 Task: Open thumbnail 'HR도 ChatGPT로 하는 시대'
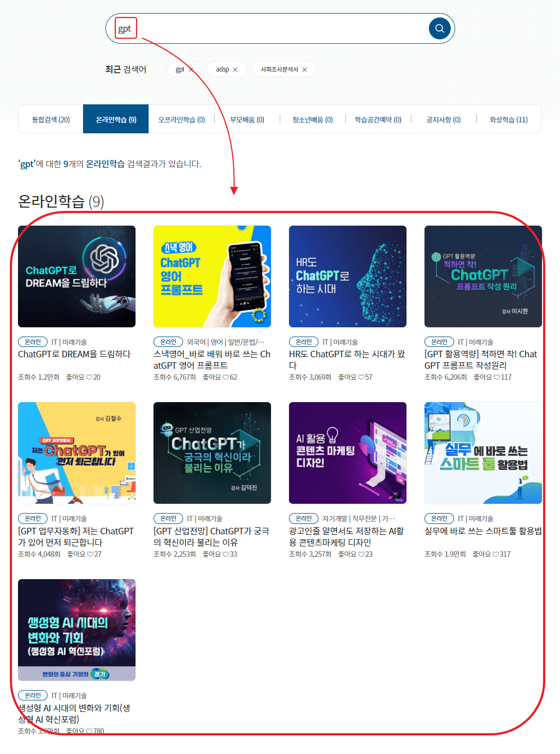(347, 276)
